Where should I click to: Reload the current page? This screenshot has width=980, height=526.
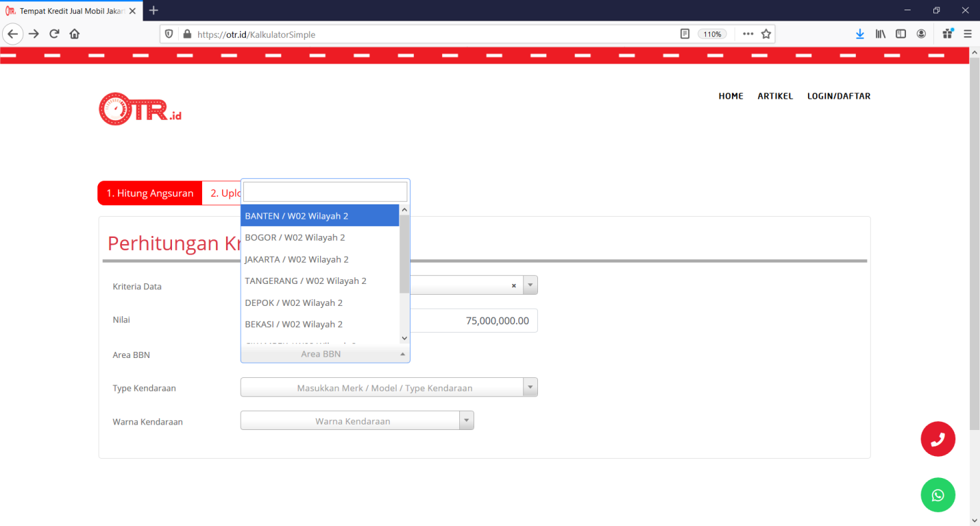tap(54, 34)
